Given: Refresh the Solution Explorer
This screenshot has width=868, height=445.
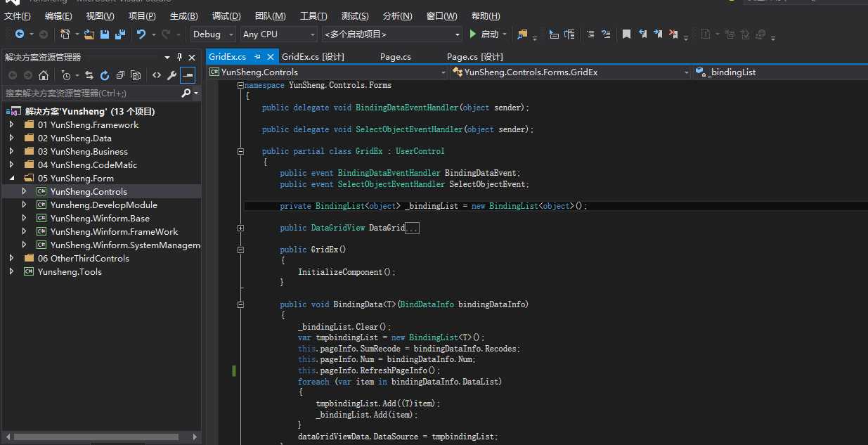Looking at the screenshot, I should coord(105,75).
